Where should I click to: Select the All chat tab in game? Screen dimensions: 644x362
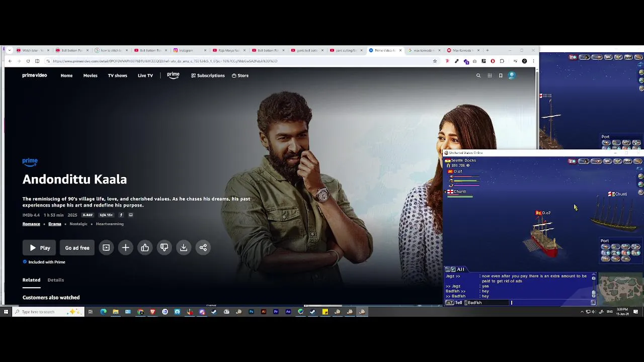pos(460,269)
